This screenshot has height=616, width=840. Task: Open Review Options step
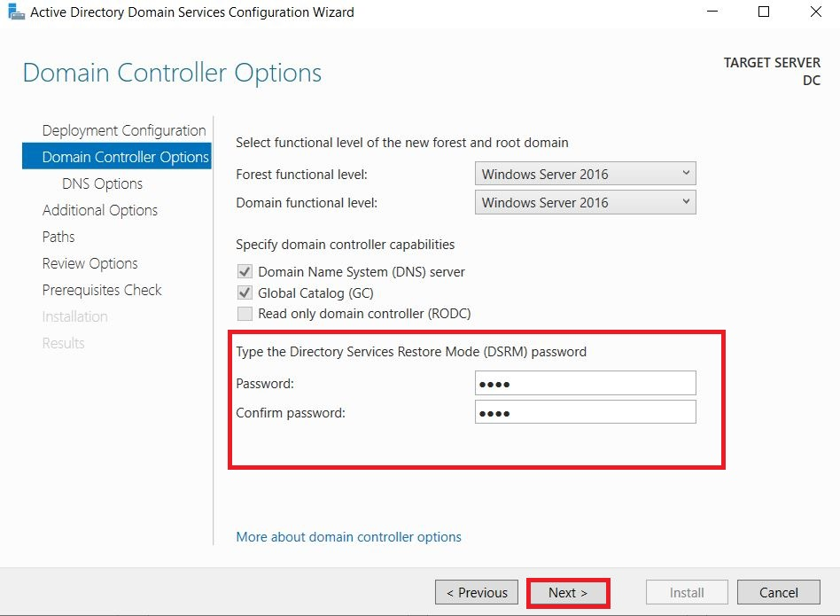(x=89, y=263)
